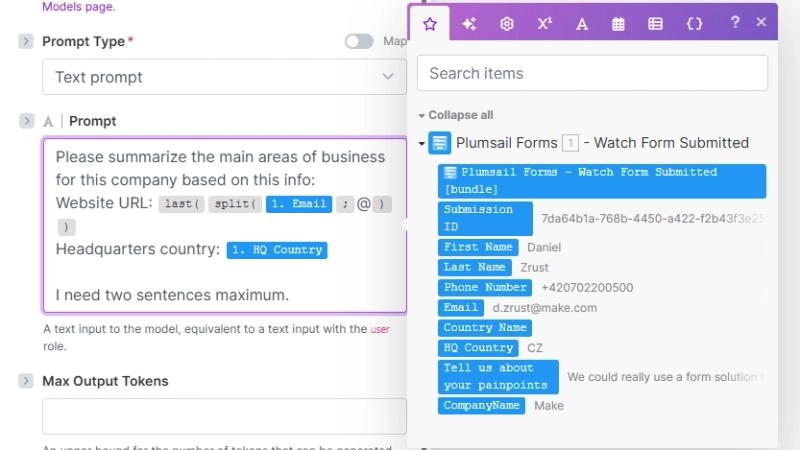Click the semicolon separator pill in prompt
Image resolution: width=800 pixels, height=450 pixels.
click(345, 204)
